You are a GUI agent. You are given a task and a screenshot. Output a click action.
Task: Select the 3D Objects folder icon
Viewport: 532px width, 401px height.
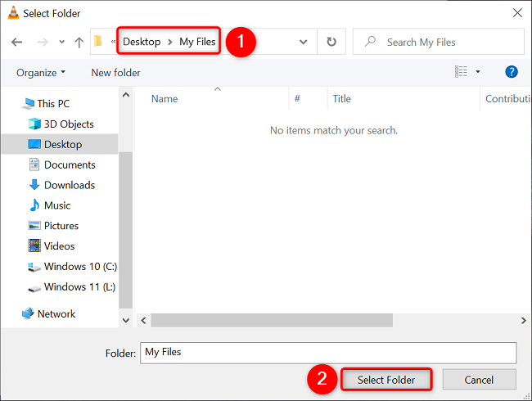34,124
